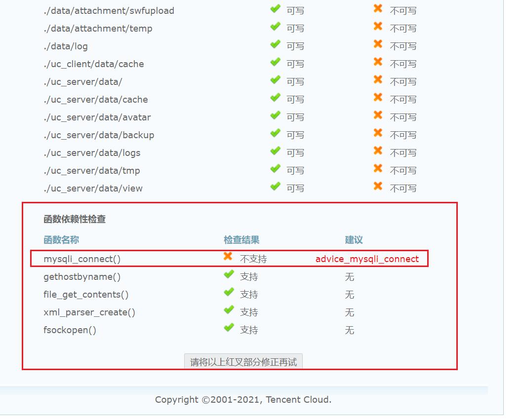The image size is (522, 420).
Task: Click green checkmark for xml_parser_create() row
Action: pos(228,310)
